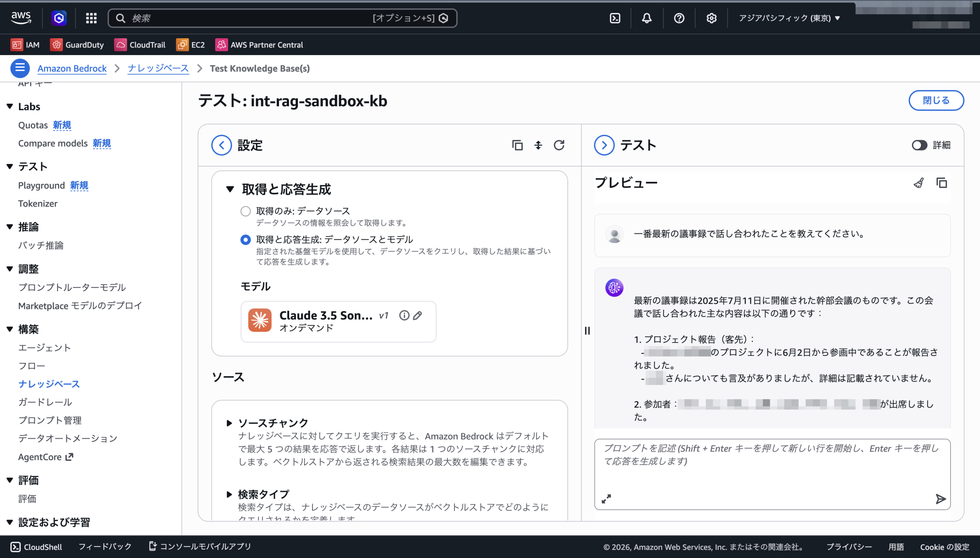This screenshot has height=558, width=980.
Task: Expand the prompt input with the enlarge icon
Action: (x=606, y=499)
